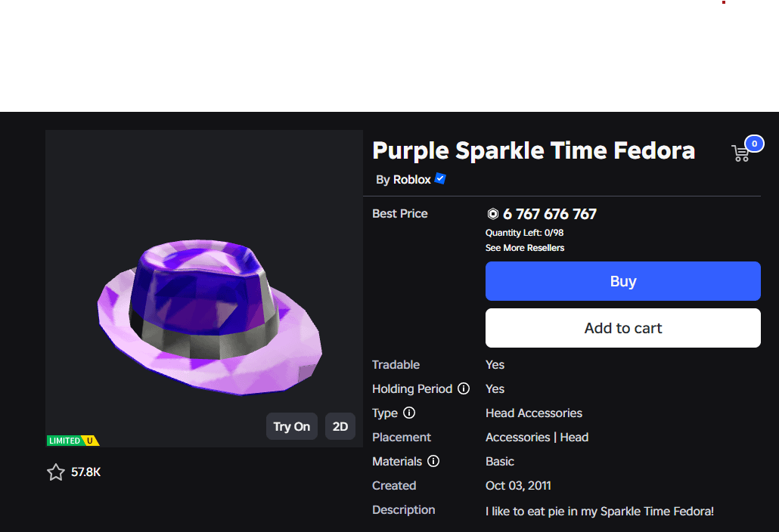The image size is (779, 532).
Task: Follow the Head placement link
Action: (x=574, y=437)
